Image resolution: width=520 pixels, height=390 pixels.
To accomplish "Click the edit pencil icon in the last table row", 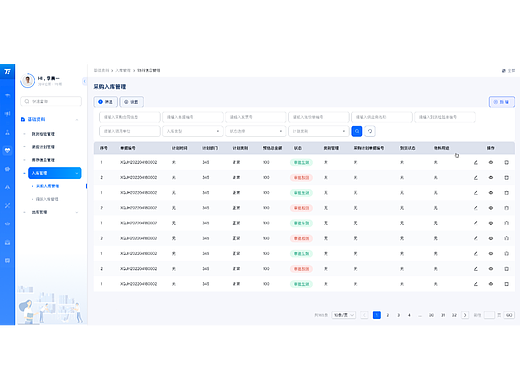I will tap(476, 284).
